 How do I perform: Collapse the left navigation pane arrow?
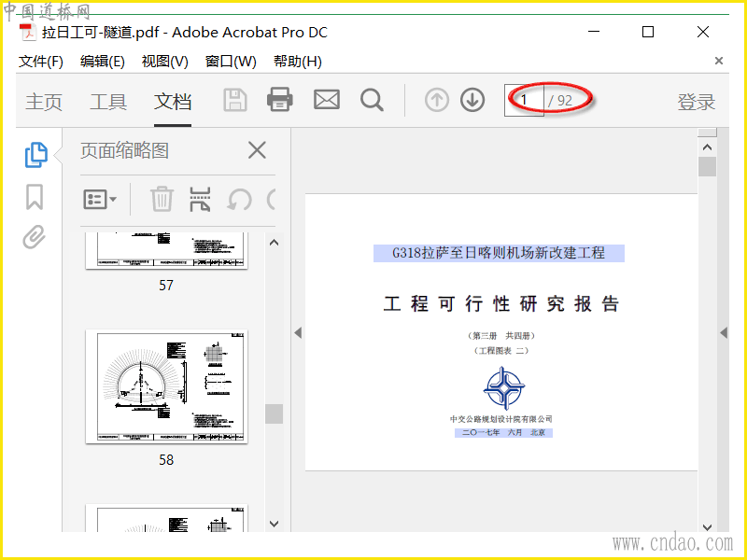(298, 332)
